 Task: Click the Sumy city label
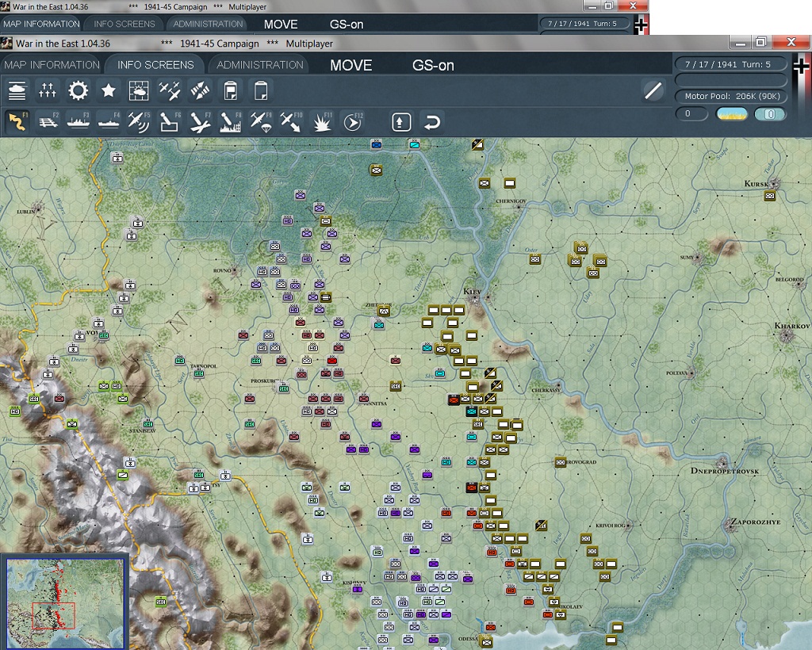[687, 257]
